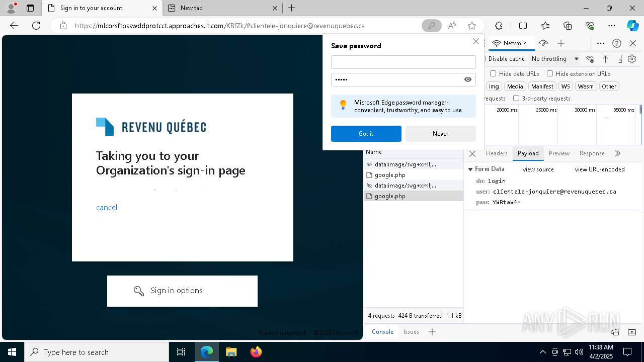This screenshot has width=644, height=362.
Task: Open the Response tab
Action: (592, 153)
